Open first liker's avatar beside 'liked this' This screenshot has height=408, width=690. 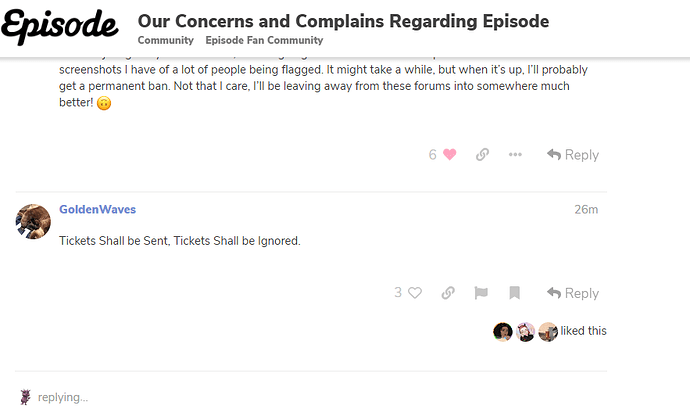[503, 331]
